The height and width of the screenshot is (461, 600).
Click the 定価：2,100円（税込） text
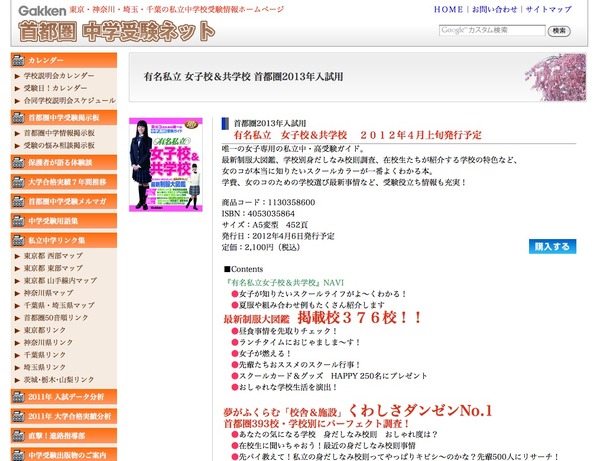261,247
